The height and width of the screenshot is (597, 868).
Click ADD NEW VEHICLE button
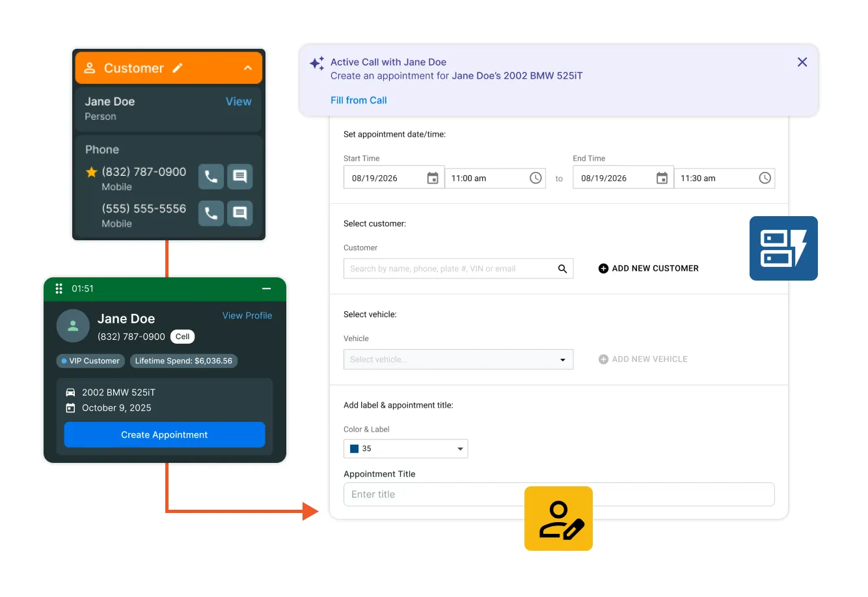[x=643, y=359]
